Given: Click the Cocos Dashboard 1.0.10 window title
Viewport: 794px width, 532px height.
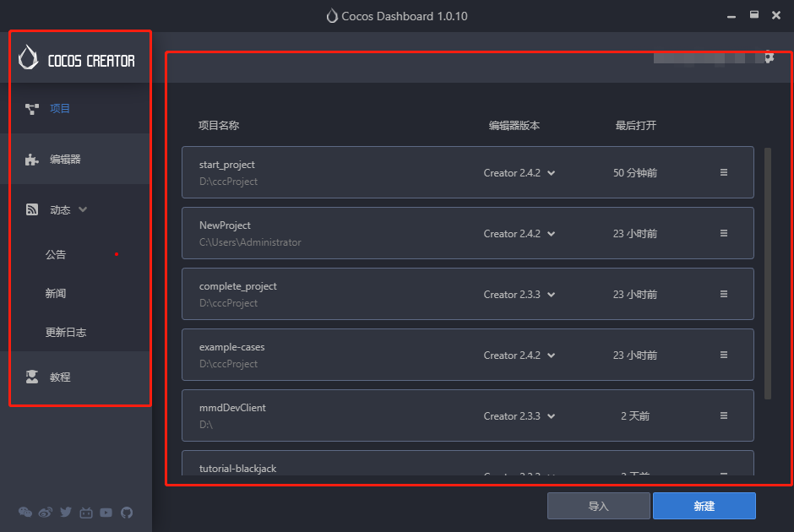Looking at the screenshot, I should (404, 16).
